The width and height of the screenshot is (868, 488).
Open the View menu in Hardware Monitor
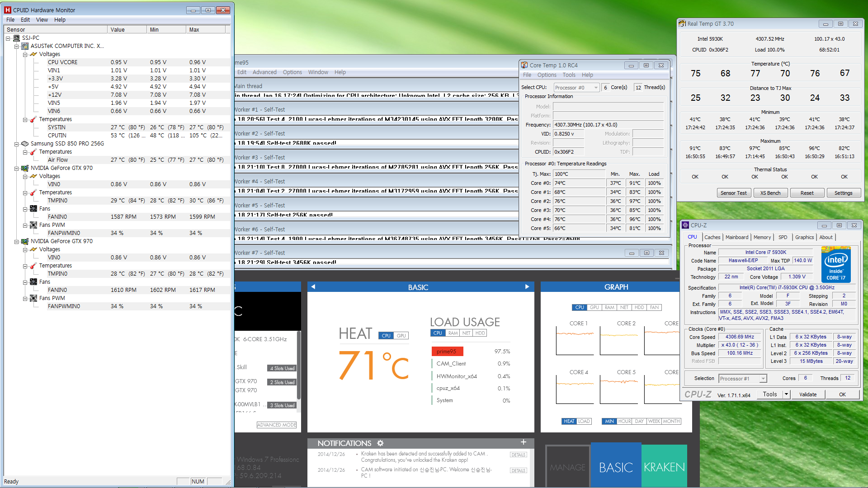point(42,20)
